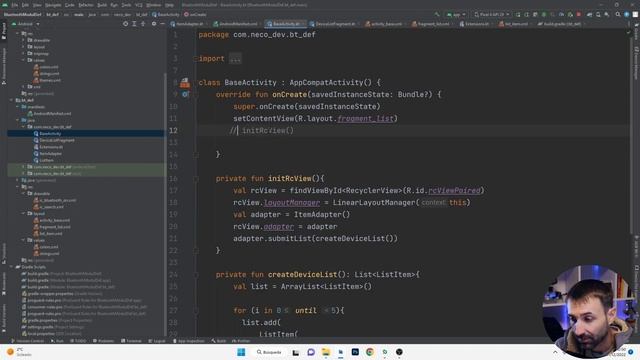Open Photoshop from the taskbar
Viewport: 640px width, 360px height.
click(355, 352)
